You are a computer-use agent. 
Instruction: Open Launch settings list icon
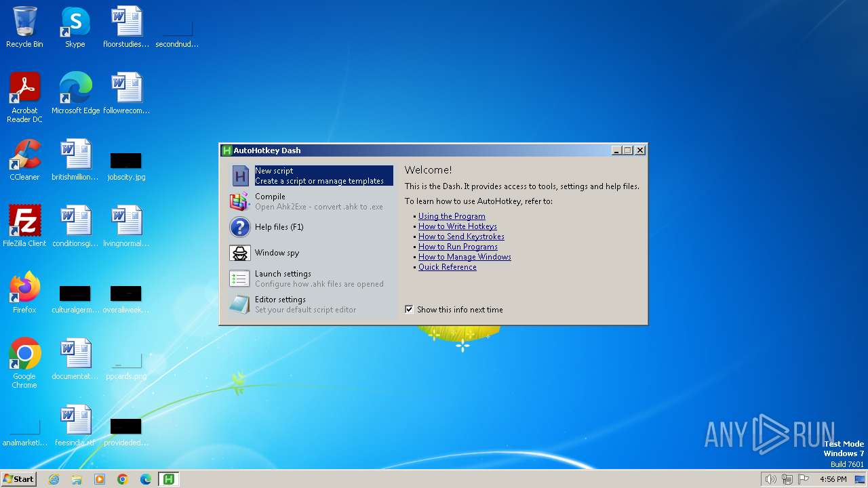pos(240,279)
